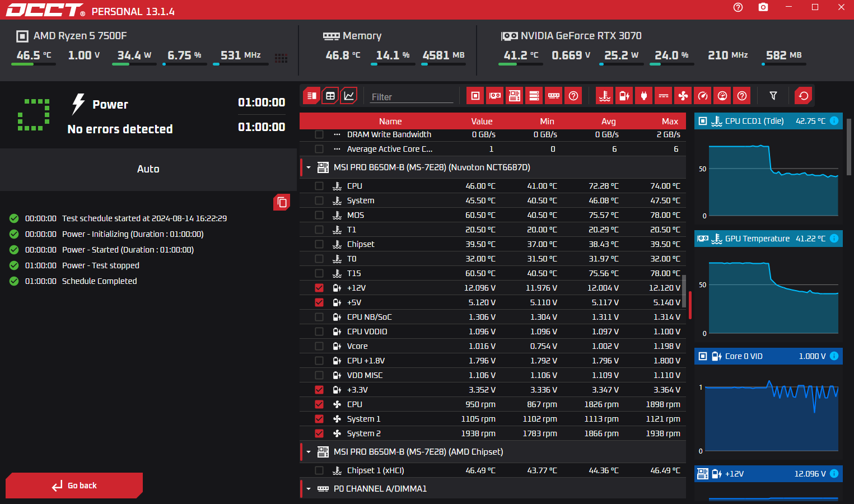This screenshot has height=504, width=854.
Task: Click the GPU usage percentage bar
Action: 672,64
